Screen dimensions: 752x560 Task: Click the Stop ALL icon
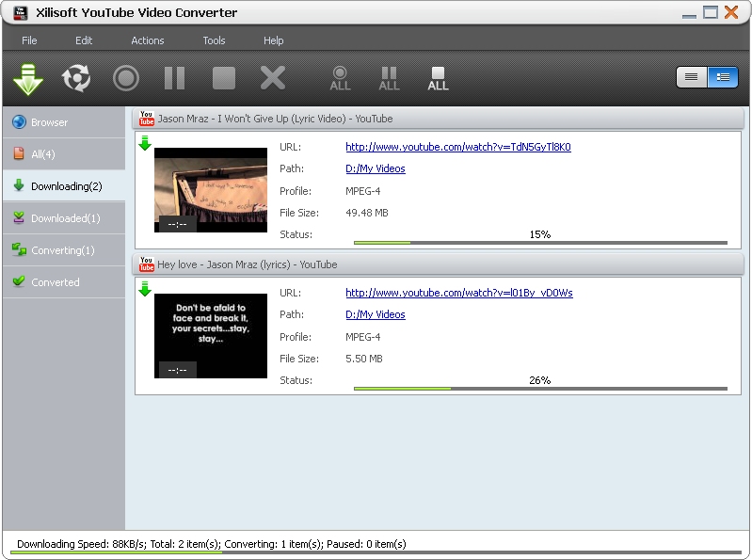pyautogui.click(x=438, y=79)
